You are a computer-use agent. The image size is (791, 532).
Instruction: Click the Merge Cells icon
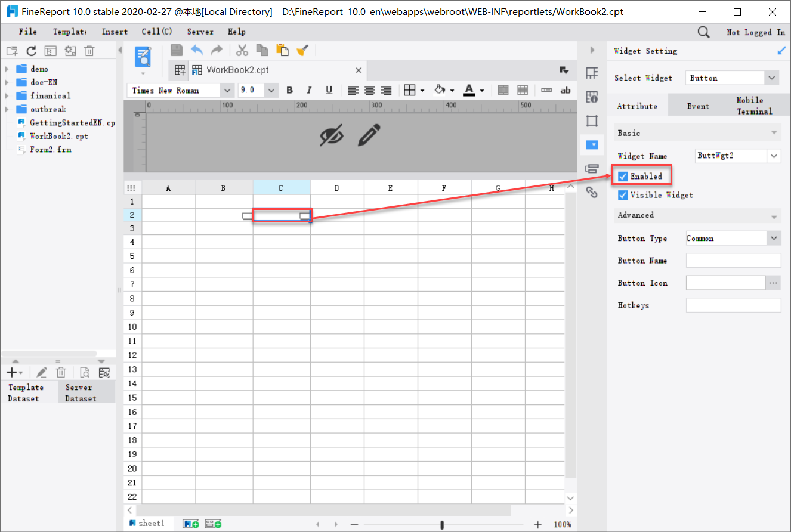(503, 90)
